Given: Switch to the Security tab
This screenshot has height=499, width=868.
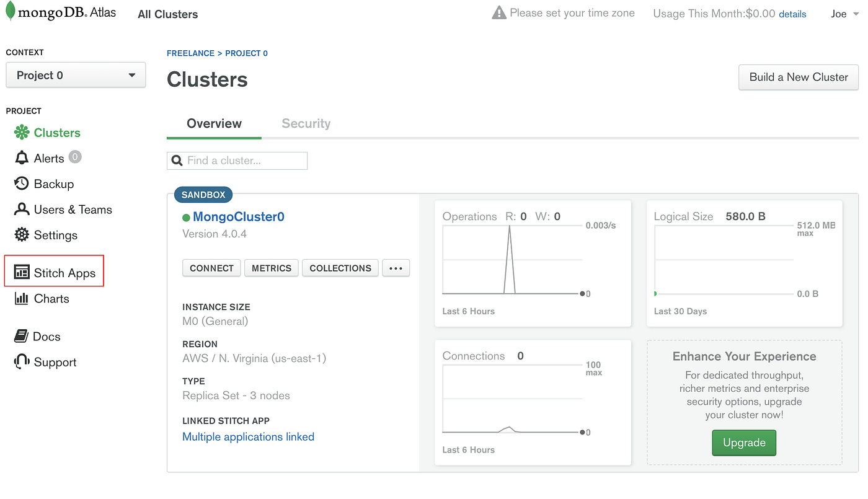Looking at the screenshot, I should coord(306,123).
